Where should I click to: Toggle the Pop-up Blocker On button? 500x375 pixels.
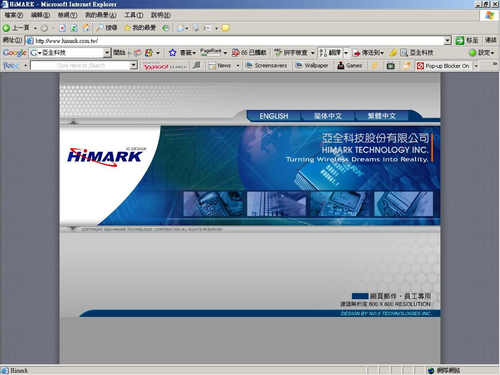443,66
